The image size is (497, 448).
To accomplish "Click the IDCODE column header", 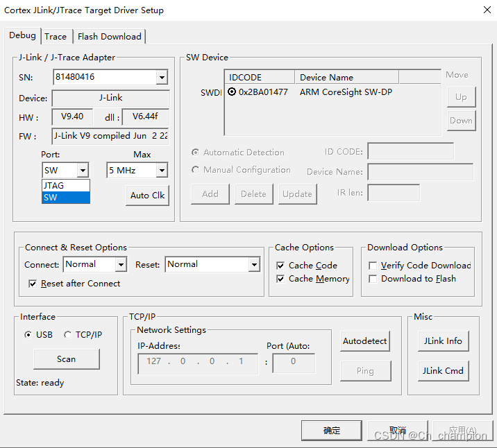I will tap(260, 77).
